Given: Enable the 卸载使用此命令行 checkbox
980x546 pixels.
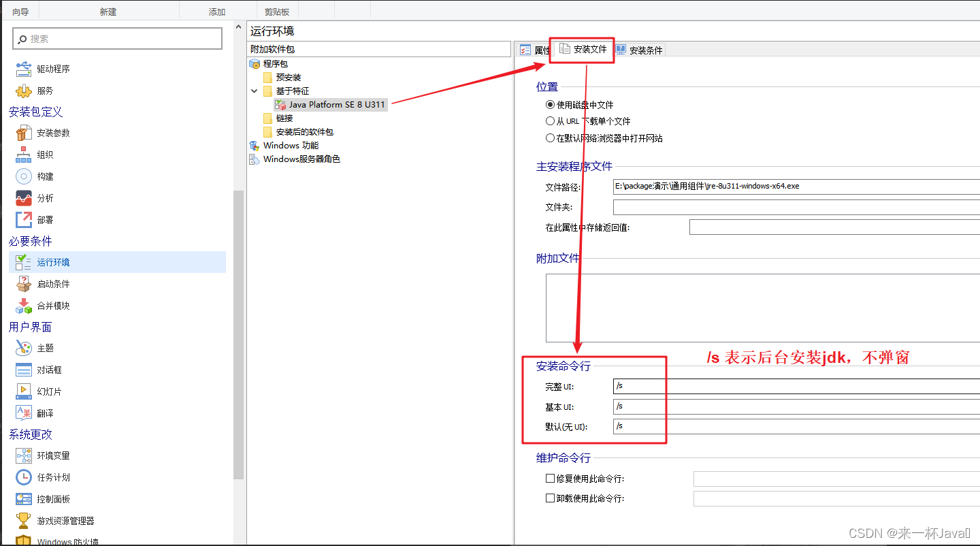Looking at the screenshot, I should (x=551, y=498).
